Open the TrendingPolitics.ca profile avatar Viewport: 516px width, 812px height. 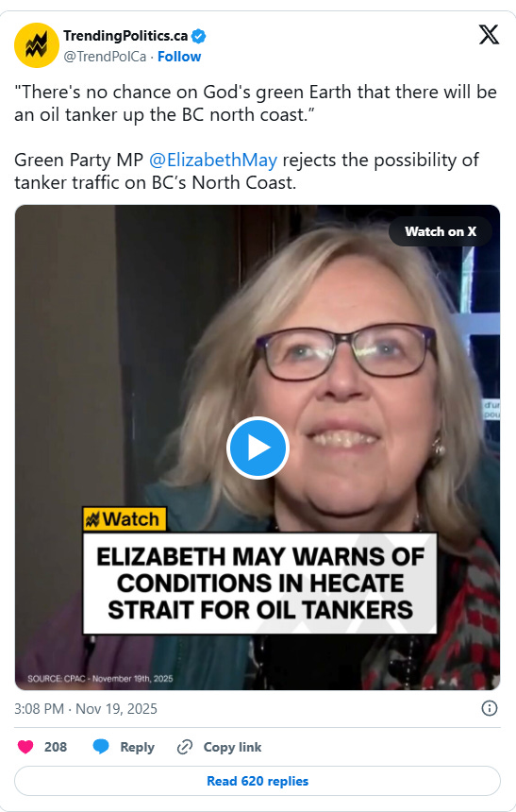coord(36,45)
